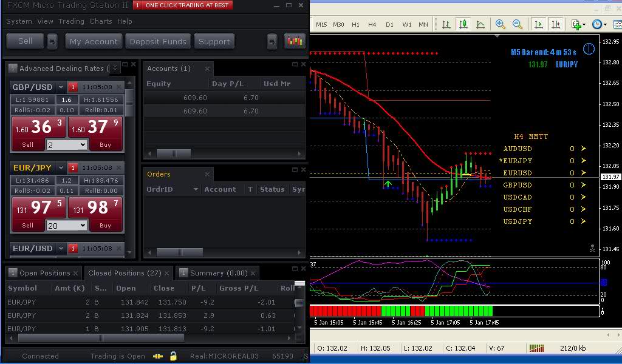Open the Trading menu
Image resolution: width=622 pixels, height=364 pixels.
71,21
